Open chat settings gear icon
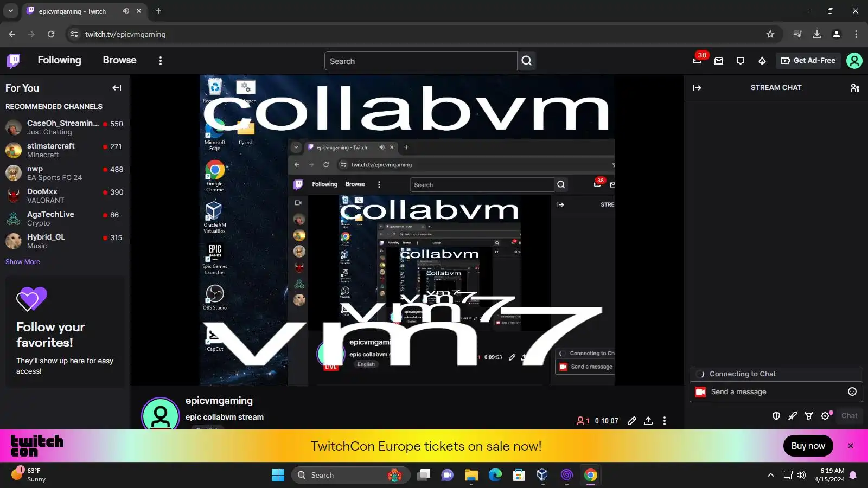868x488 pixels. pos(826,416)
